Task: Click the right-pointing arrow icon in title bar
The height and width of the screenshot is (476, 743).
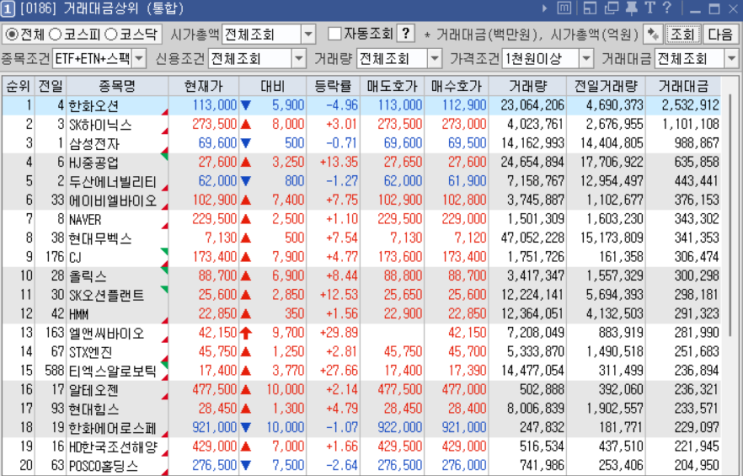Action: (544, 9)
